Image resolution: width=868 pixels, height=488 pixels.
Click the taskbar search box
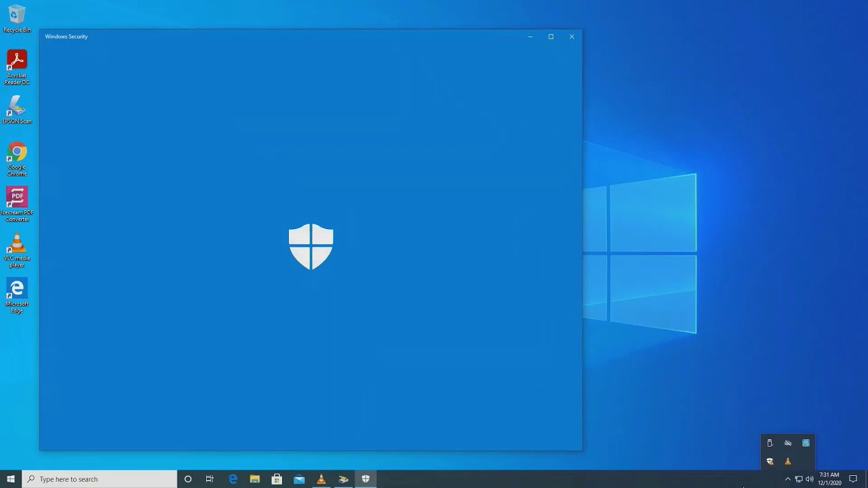pyautogui.click(x=100, y=479)
